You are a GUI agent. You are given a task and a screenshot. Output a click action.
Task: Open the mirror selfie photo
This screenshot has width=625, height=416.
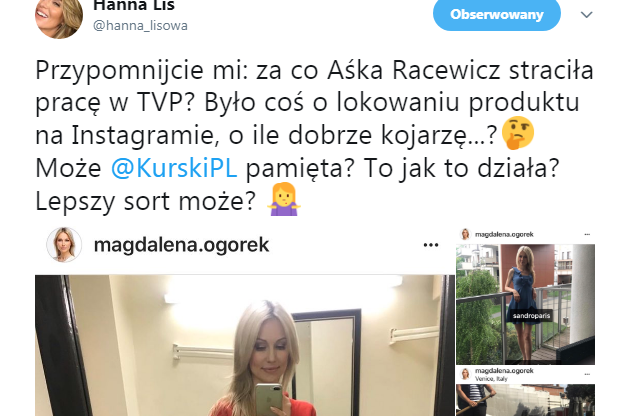click(245, 345)
